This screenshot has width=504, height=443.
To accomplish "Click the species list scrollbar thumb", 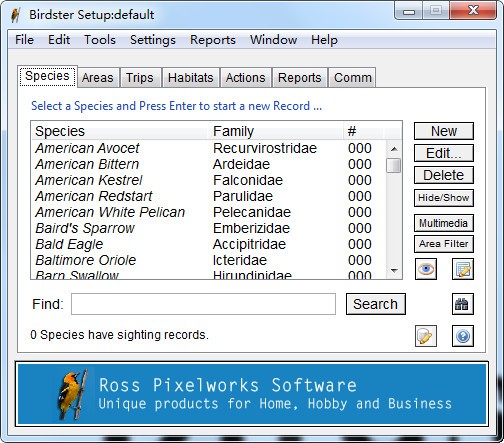I will click(x=394, y=165).
